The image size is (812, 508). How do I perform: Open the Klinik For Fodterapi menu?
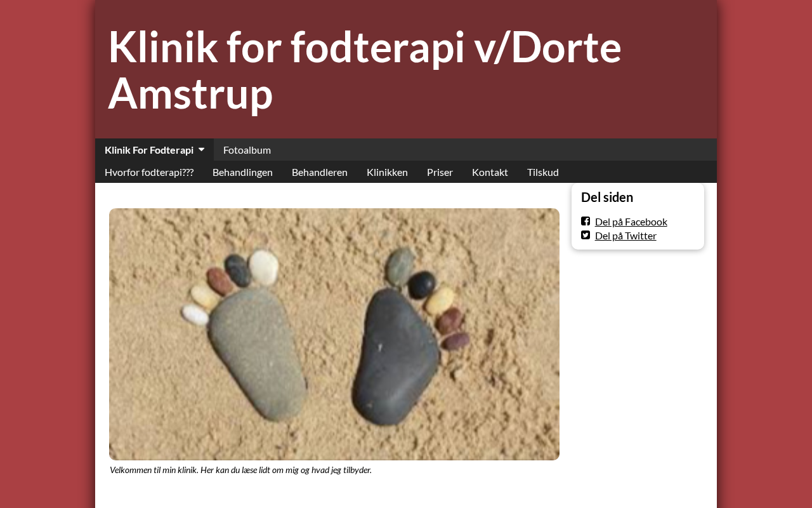pyautogui.click(x=154, y=150)
